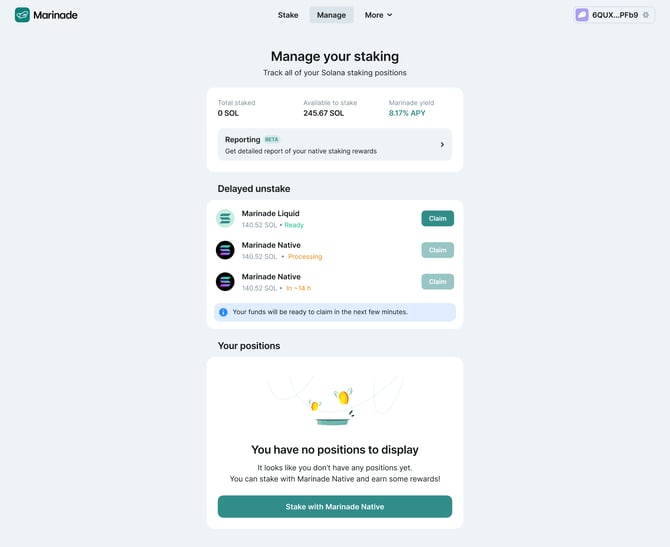The image size is (670, 547).
Task: Click the Processing Marinade Native token icon
Action: [x=225, y=250]
